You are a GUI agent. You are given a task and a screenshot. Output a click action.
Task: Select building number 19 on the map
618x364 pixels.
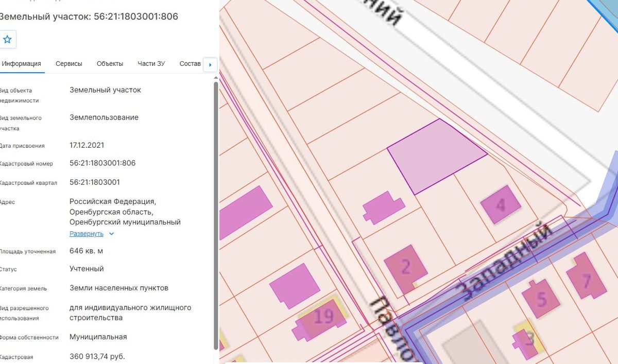click(324, 316)
